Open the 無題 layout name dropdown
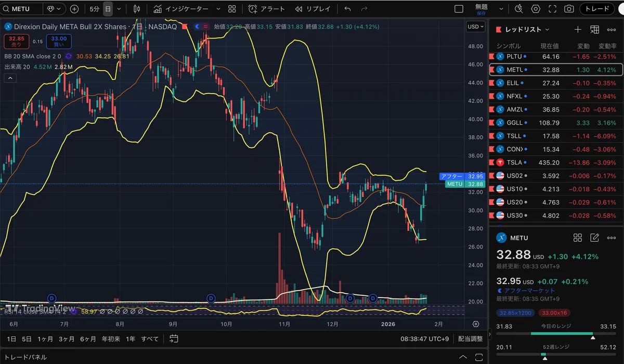The height and width of the screenshot is (364, 624). [x=501, y=9]
